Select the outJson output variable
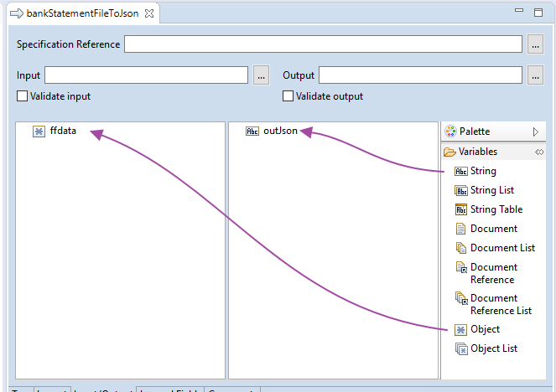 pyautogui.click(x=280, y=131)
